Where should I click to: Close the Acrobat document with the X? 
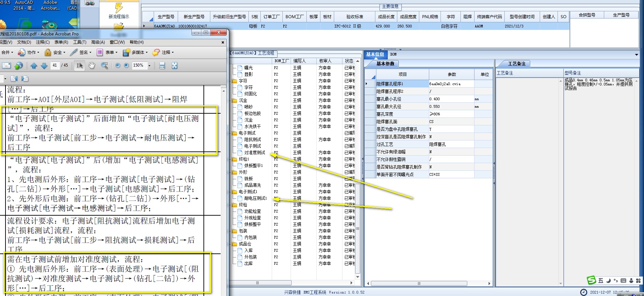223,42
